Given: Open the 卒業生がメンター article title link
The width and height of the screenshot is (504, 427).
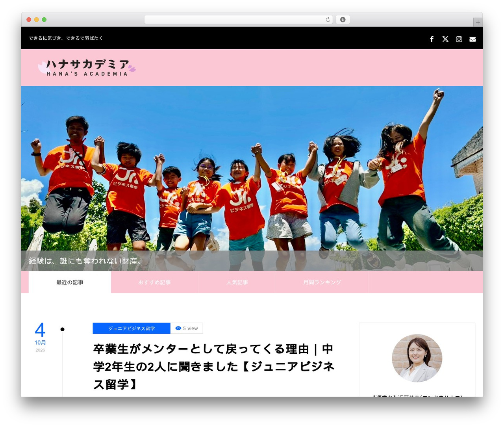Looking at the screenshot, I should click(x=214, y=366).
